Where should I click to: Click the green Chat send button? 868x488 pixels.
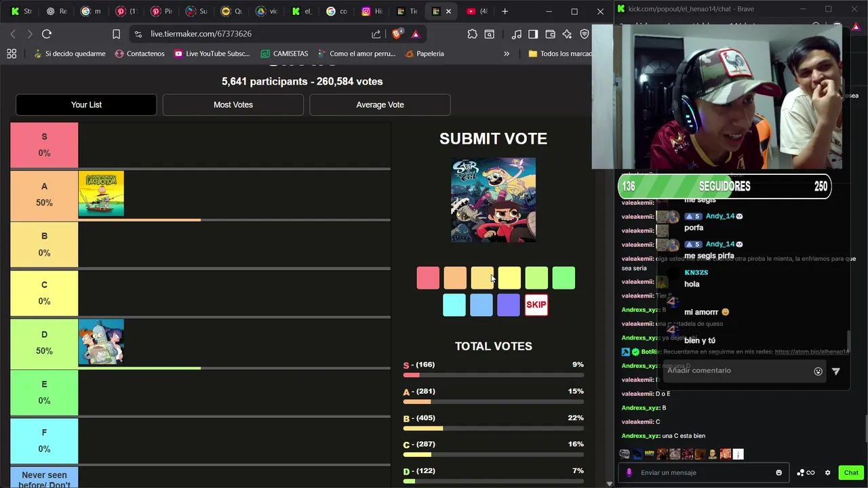(x=850, y=472)
